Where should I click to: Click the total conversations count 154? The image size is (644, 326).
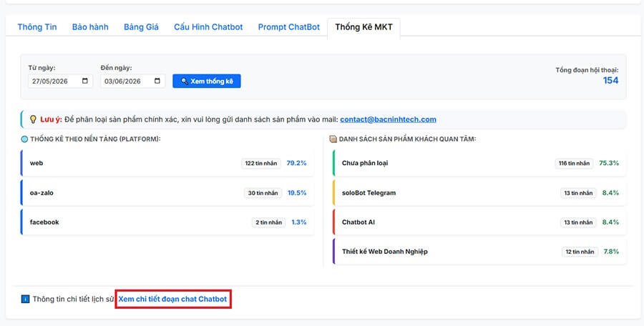611,81
